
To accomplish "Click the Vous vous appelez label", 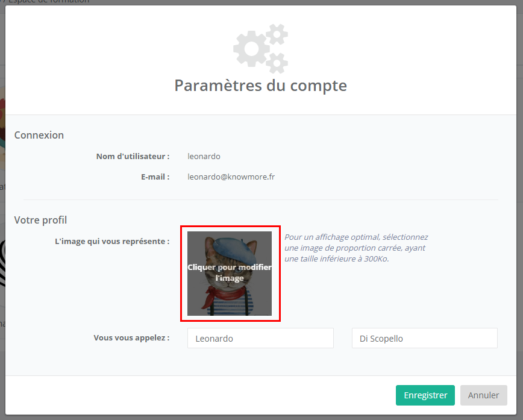I will (131, 338).
